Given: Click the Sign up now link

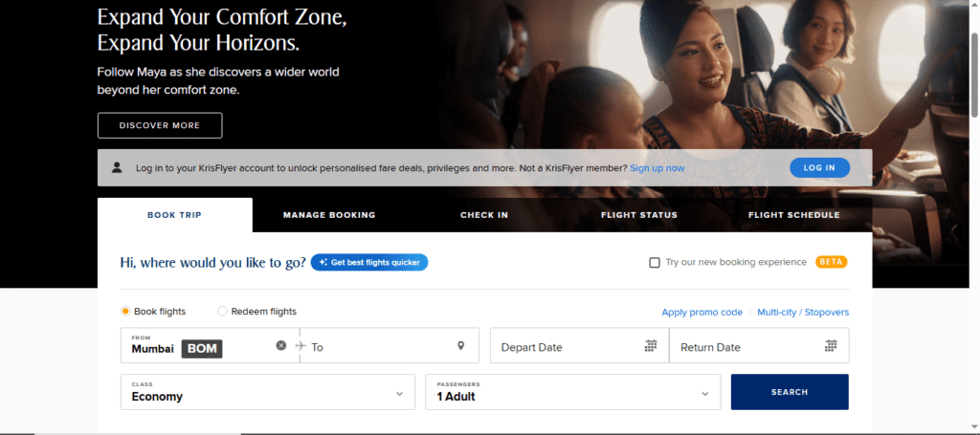Looking at the screenshot, I should (657, 168).
